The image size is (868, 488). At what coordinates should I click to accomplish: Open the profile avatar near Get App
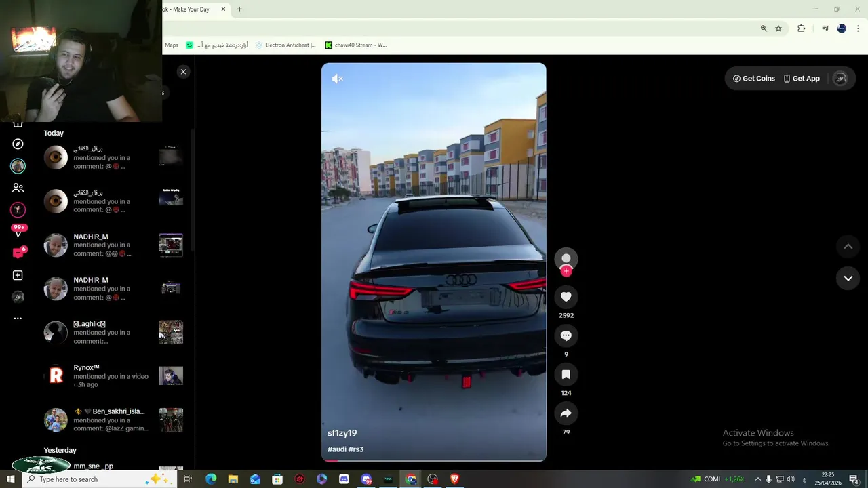[x=840, y=79]
